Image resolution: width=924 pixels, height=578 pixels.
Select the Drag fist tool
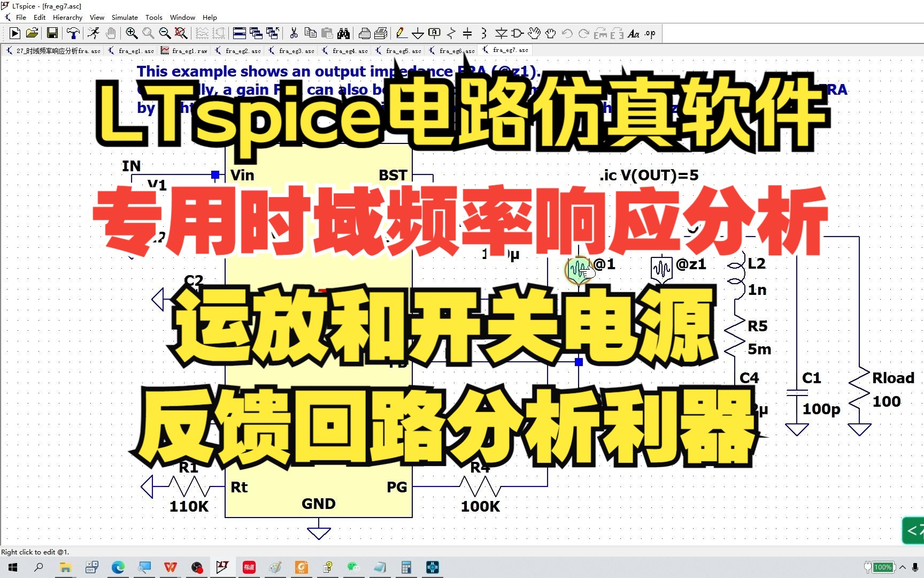pyautogui.click(x=550, y=33)
